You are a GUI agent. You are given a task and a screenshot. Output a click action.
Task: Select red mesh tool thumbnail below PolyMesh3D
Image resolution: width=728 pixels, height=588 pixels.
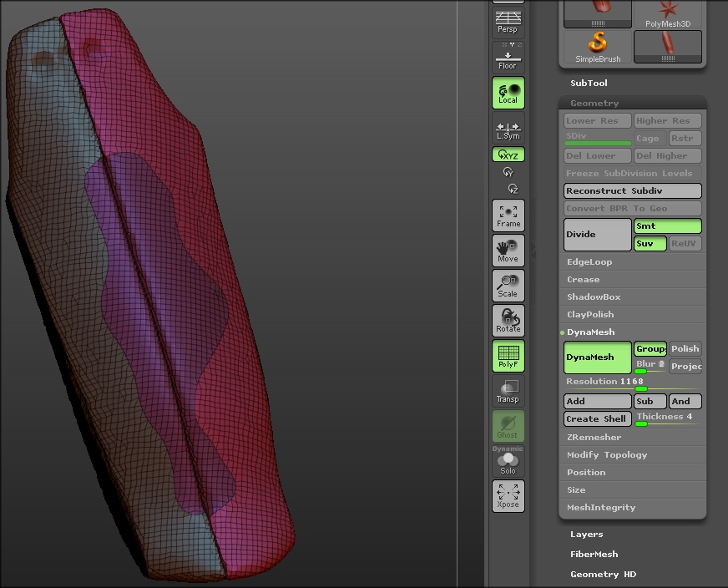[668, 47]
